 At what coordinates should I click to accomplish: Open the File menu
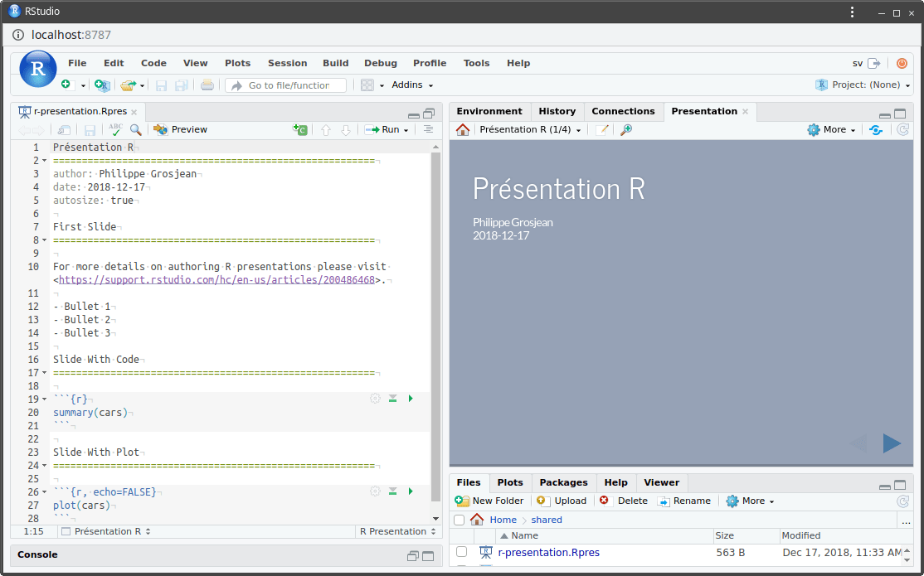[77, 63]
